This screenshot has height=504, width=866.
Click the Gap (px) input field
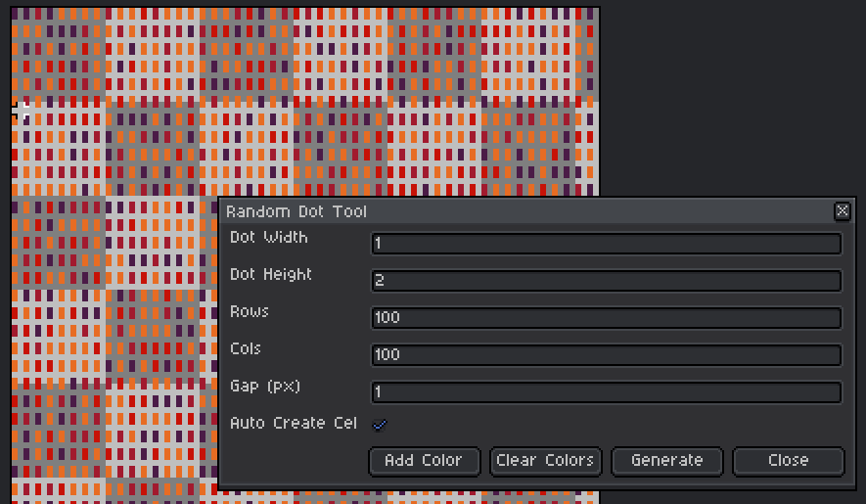(607, 391)
